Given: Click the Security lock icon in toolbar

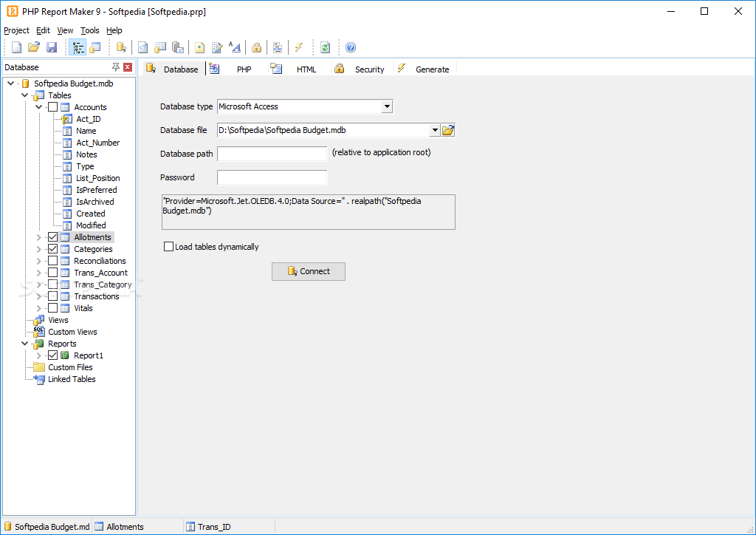Looking at the screenshot, I should point(257,47).
